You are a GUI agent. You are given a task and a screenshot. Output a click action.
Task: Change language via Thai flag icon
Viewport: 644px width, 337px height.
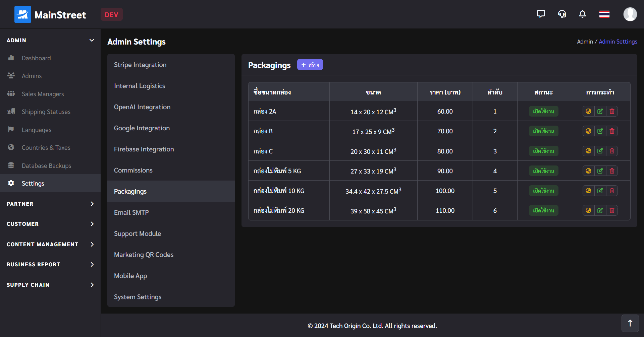pos(604,14)
